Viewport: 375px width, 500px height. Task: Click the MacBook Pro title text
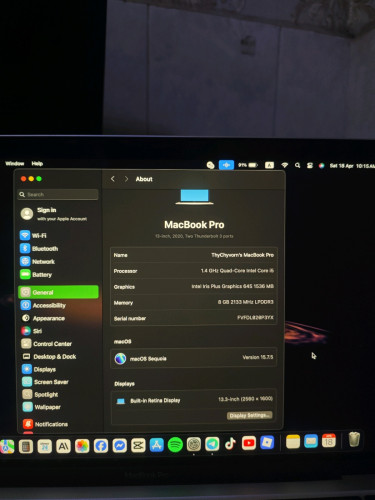194,225
